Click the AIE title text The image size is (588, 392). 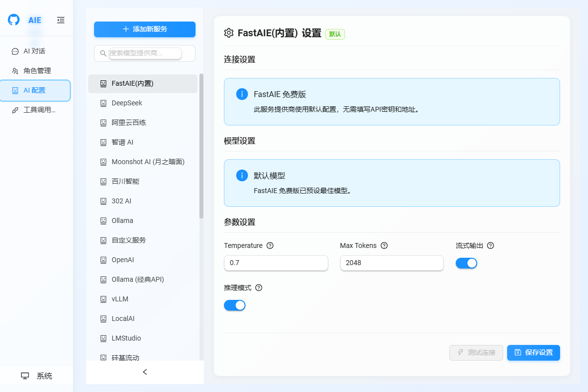click(x=35, y=20)
